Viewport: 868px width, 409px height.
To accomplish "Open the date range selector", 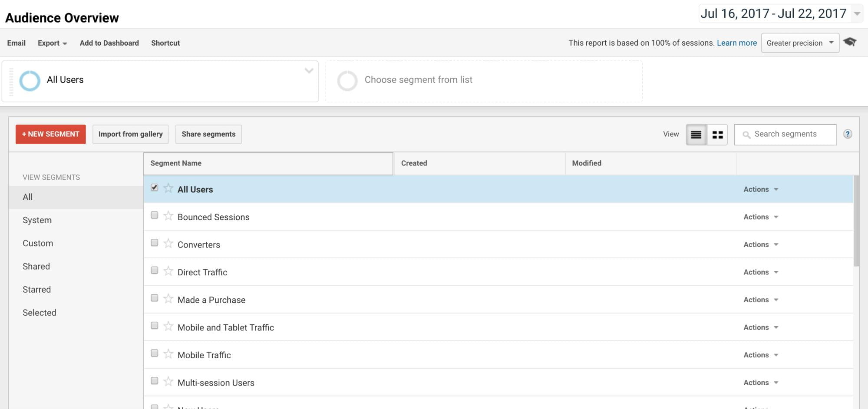I will tap(779, 13).
